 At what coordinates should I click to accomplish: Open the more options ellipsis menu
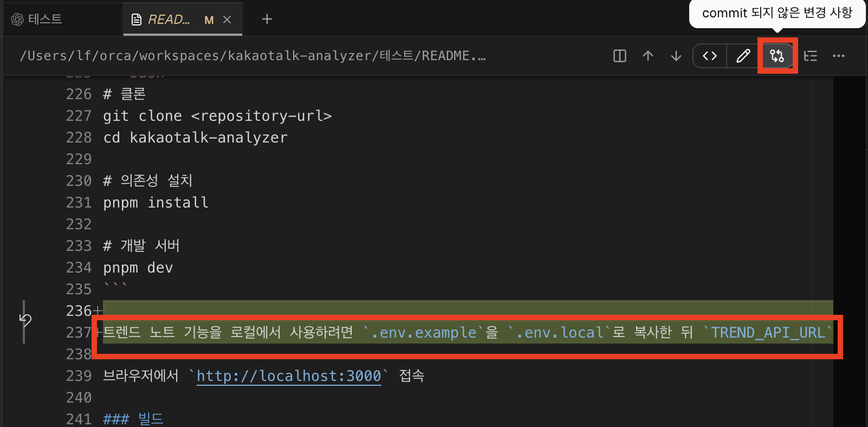tap(839, 56)
